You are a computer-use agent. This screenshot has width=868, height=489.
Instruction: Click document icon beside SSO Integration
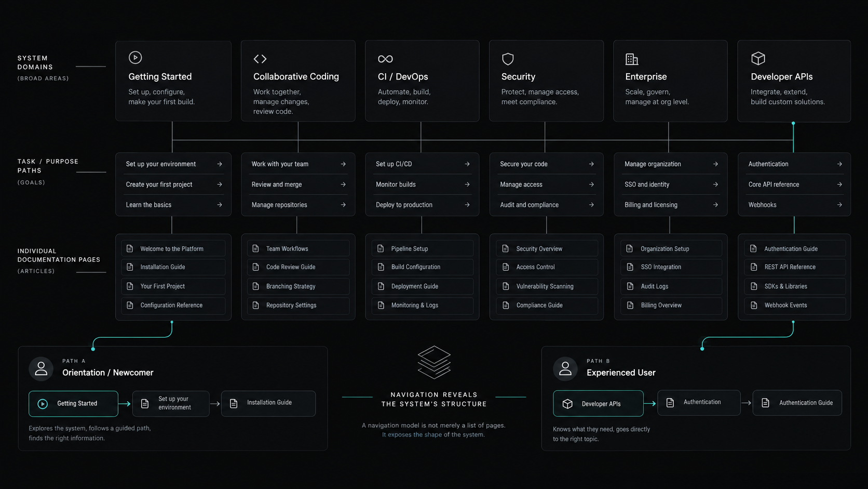point(630,267)
